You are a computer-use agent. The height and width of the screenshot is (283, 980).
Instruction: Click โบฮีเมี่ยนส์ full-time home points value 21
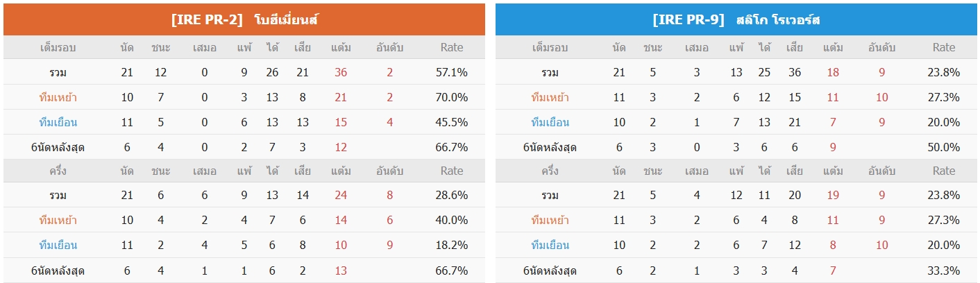pyautogui.click(x=341, y=98)
